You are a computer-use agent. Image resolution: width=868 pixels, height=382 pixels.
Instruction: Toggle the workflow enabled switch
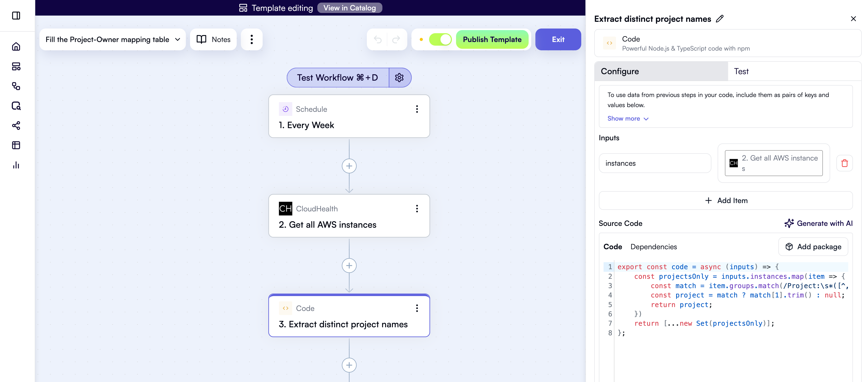click(x=440, y=39)
